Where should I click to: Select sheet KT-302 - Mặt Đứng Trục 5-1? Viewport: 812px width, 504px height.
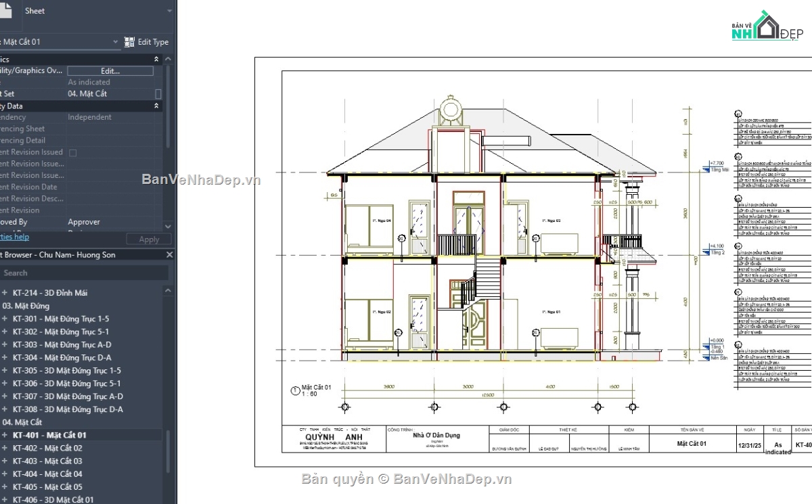[61, 331]
